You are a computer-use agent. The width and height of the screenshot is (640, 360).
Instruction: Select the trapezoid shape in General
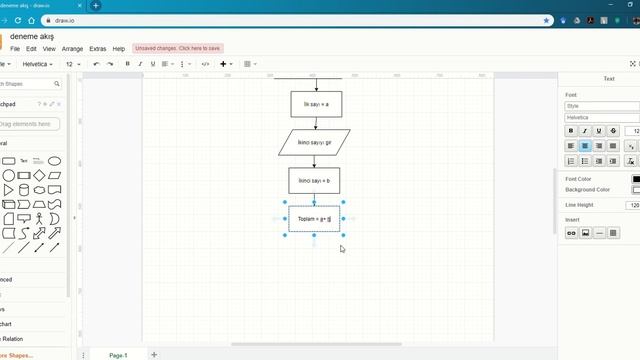[39, 204]
